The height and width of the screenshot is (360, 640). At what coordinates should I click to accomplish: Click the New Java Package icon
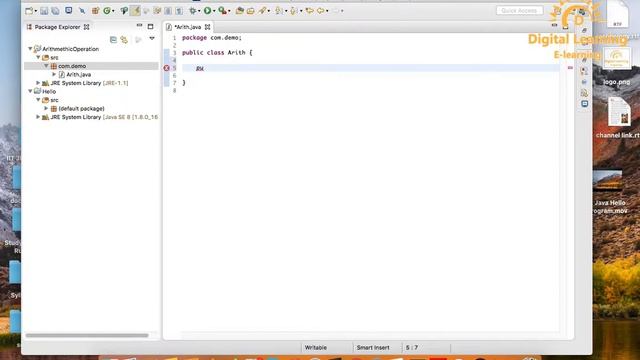(95, 11)
